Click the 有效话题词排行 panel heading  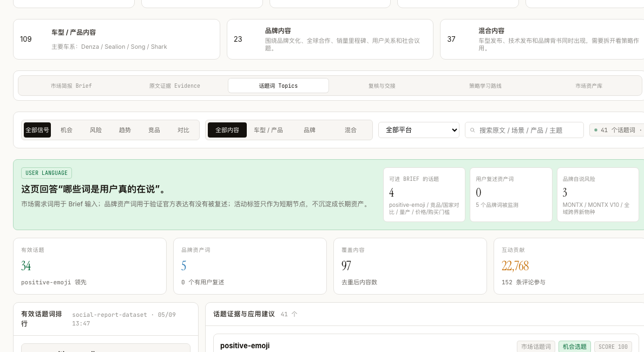pyautogui.click(x=42, y=318)
